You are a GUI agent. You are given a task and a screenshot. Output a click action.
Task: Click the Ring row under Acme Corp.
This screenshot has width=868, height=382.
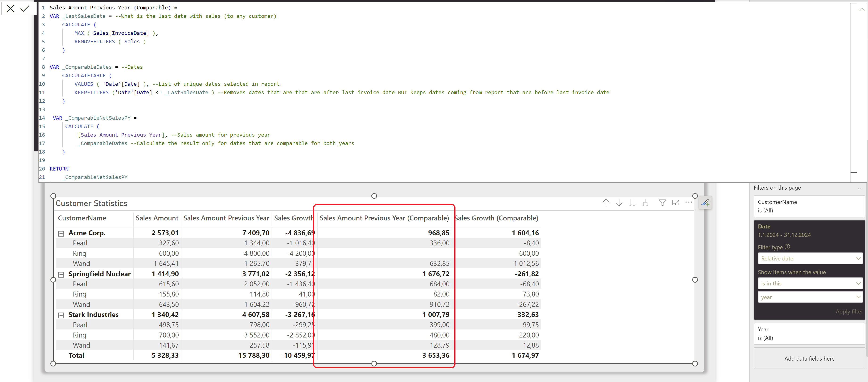click(79, 253)
